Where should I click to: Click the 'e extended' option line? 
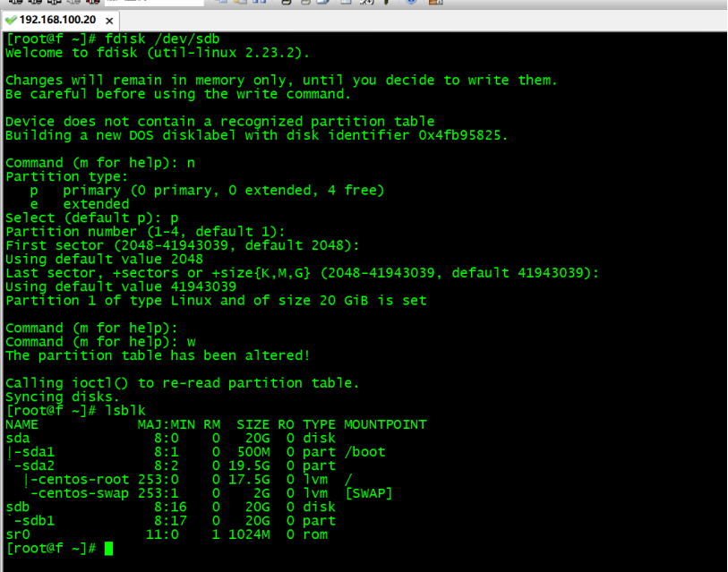80,204
